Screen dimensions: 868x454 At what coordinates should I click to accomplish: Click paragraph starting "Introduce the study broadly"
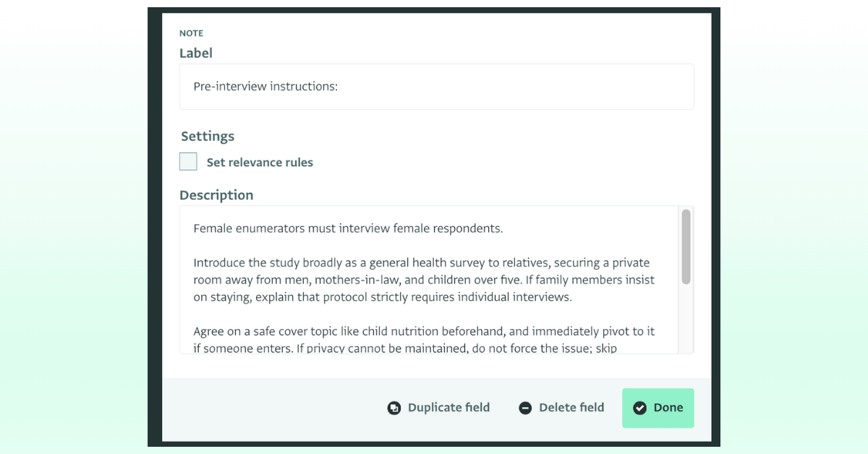tap(424, 280)
